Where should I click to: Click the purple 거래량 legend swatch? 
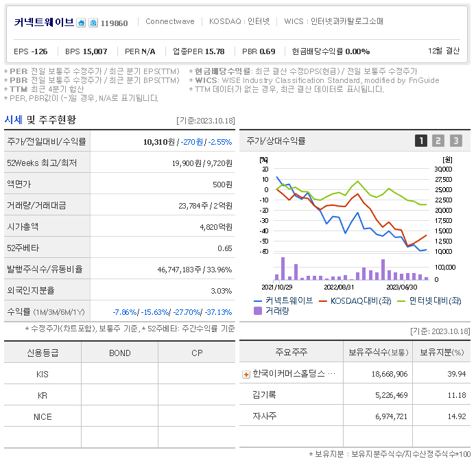coord(258,311)
